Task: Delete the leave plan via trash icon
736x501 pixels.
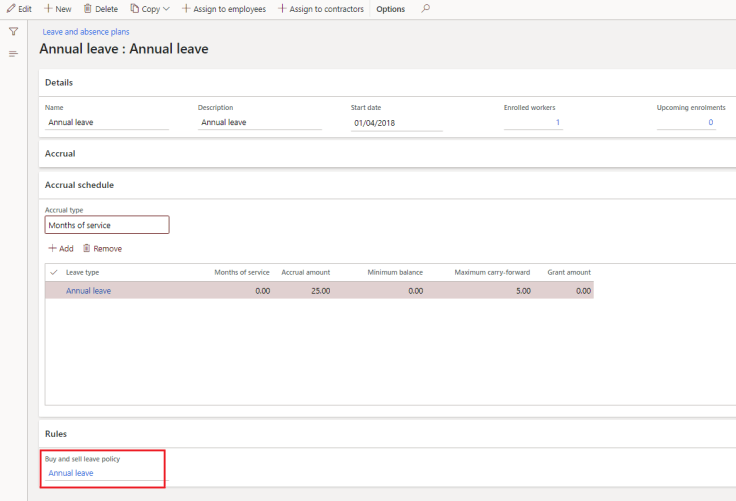Action: [x=100, y=9]
